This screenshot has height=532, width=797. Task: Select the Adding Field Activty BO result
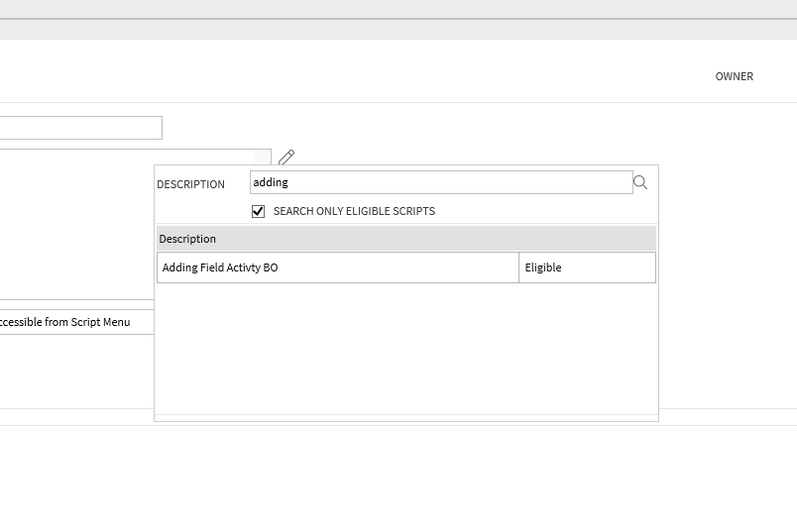(338, 267)
